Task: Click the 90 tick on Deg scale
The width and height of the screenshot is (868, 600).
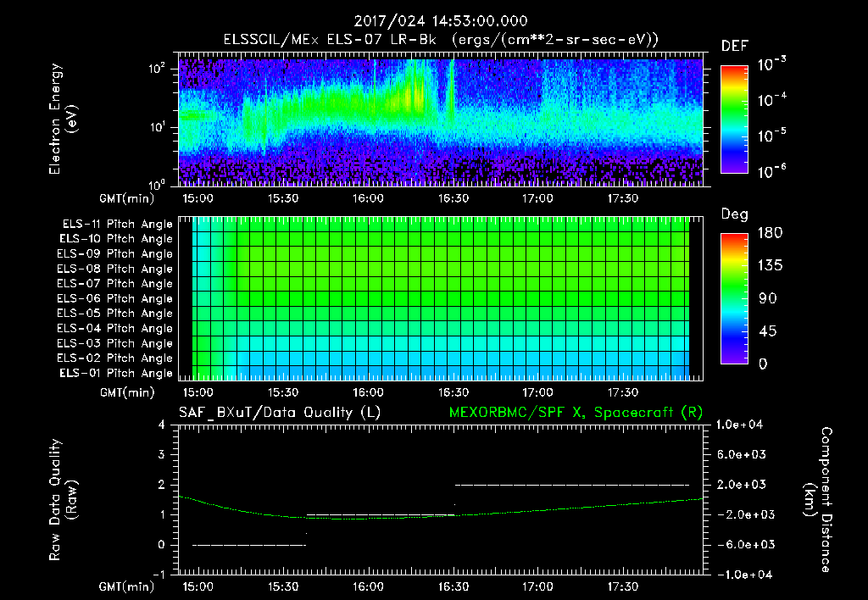Action: (x=768, y=299)
